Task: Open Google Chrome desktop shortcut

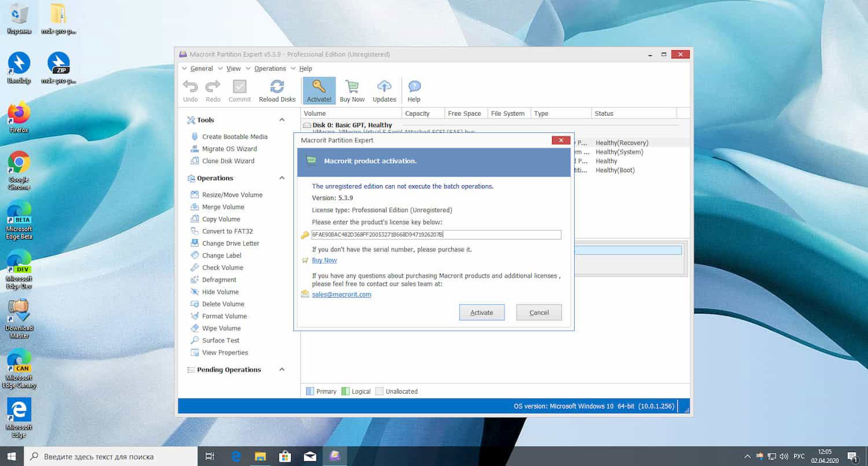Action: [19, 171]
